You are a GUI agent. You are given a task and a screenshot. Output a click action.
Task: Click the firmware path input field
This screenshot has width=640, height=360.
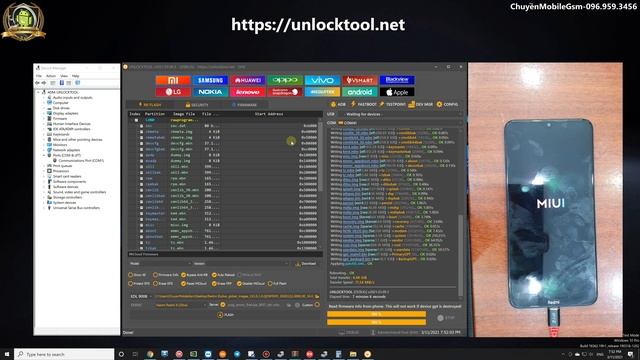click(x=233, y=296)
